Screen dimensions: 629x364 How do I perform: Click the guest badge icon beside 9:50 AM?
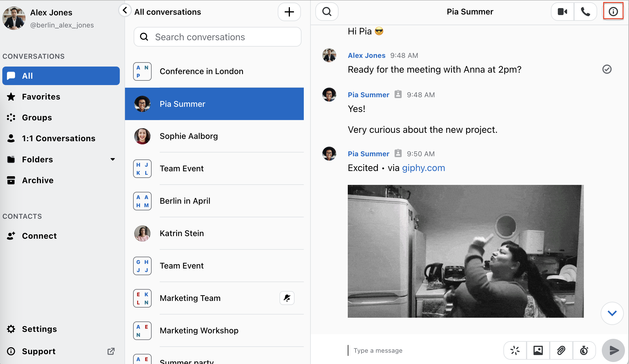[398, 153]
